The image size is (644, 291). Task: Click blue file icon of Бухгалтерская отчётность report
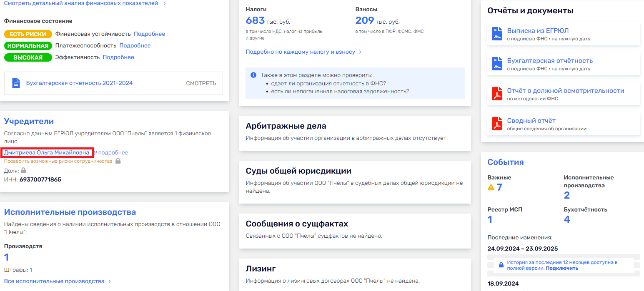pyautogui.click(x=497, y=64)
